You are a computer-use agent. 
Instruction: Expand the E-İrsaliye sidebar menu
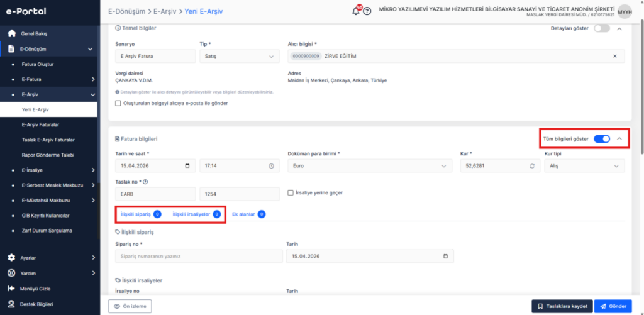pyautogui.click(x=93, y=170)
